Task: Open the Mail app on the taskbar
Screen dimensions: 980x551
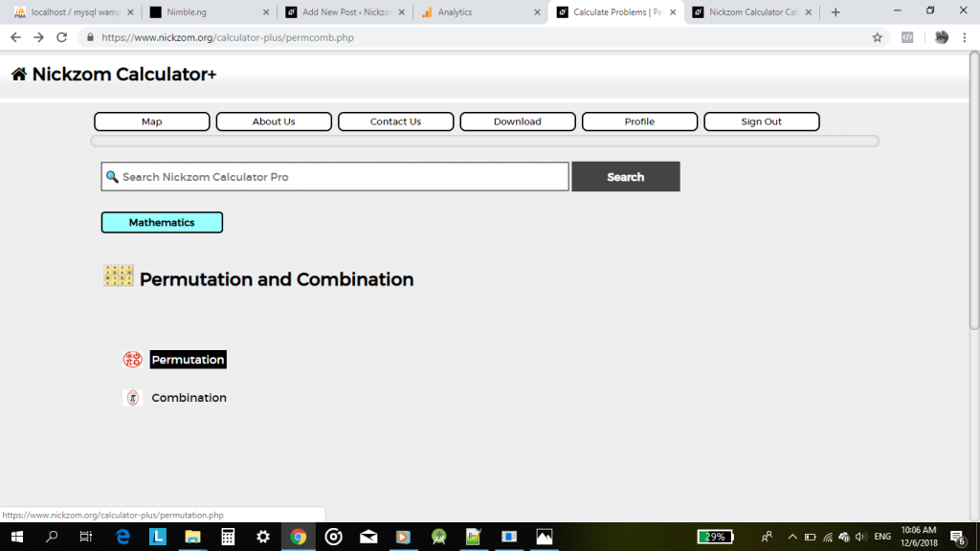Action: (x=368, y=537)
